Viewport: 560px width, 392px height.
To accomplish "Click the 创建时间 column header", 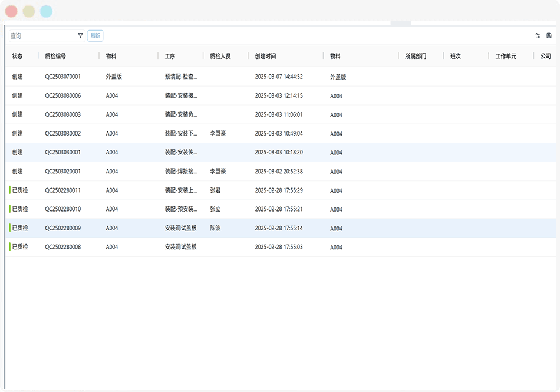I will click(265, 56).
